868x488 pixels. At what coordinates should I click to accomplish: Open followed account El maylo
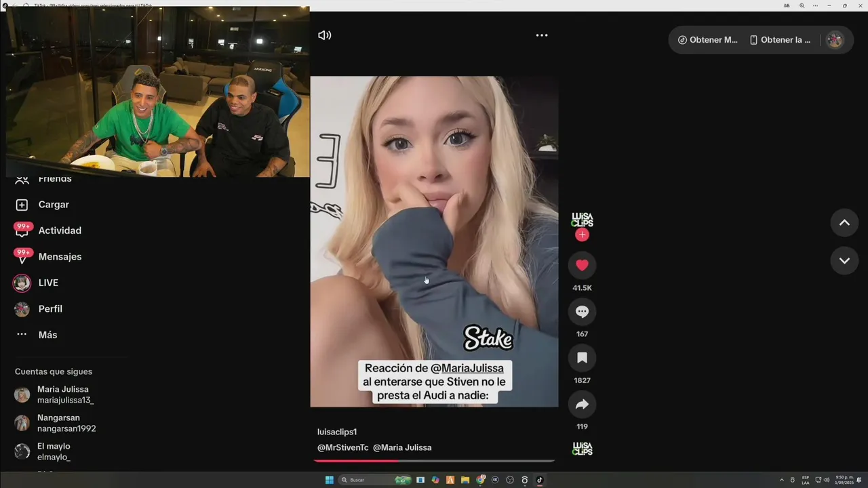tap(54, 451)
